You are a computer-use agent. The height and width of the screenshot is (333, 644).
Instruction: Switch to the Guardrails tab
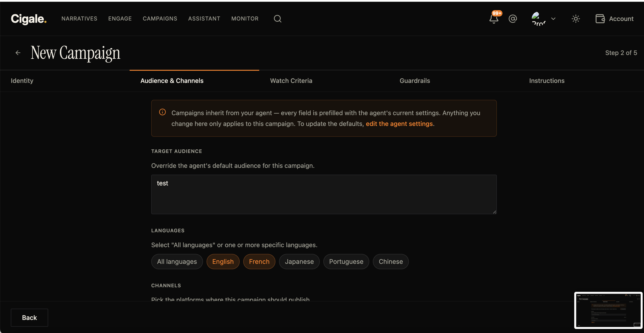[x=415, y=81]
